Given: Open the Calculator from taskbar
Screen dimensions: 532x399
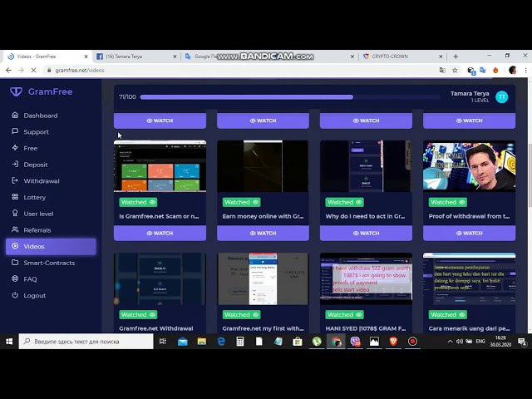Looking at the screenshot, I should coord(240,342).
